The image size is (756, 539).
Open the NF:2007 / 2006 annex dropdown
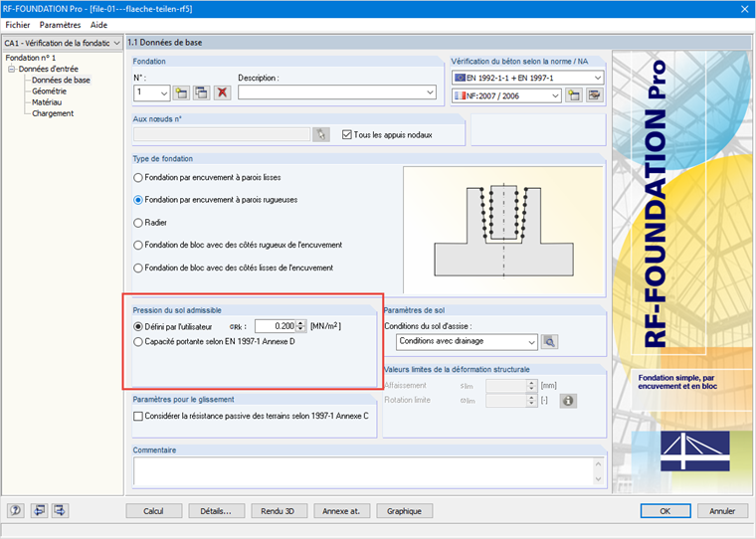pyautogui.click(x=555, y=95)
